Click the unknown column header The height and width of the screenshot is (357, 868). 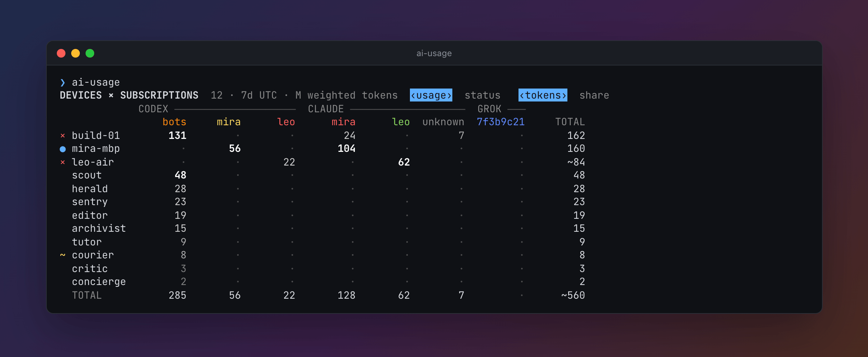[x=443, y=122]
